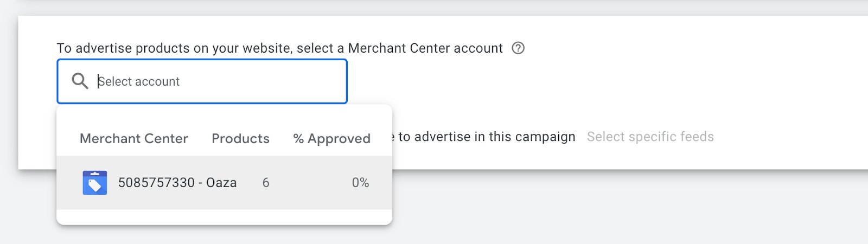Screen dimensions: 868x244
Task: Click the gray strip above the white card
Action: point(434,8)
